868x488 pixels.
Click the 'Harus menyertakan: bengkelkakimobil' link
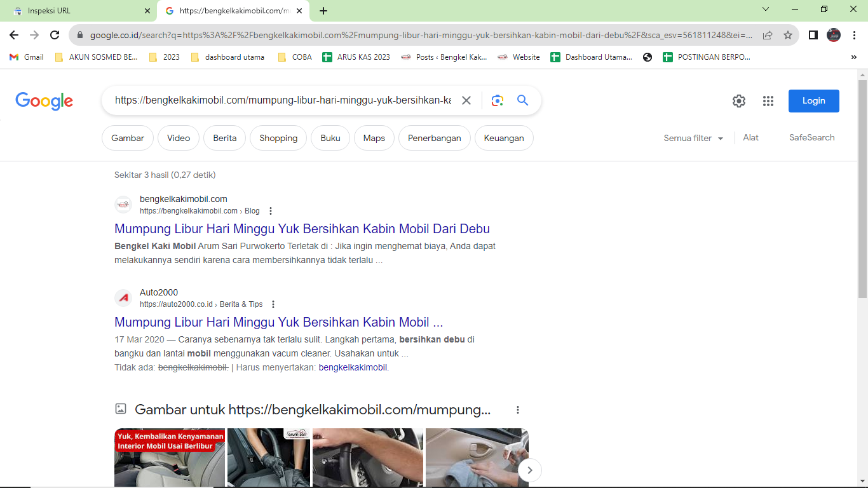(x=353, y=367)
